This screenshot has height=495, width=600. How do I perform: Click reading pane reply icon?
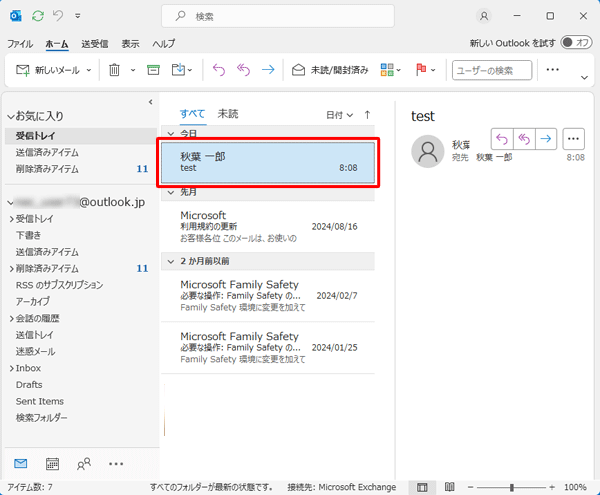pos(502,139)
